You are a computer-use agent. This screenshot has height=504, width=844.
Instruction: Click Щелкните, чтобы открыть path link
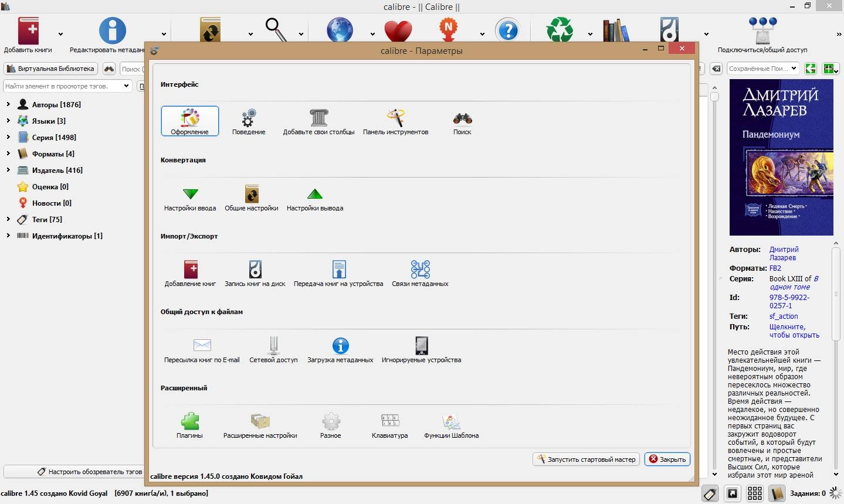794,331
